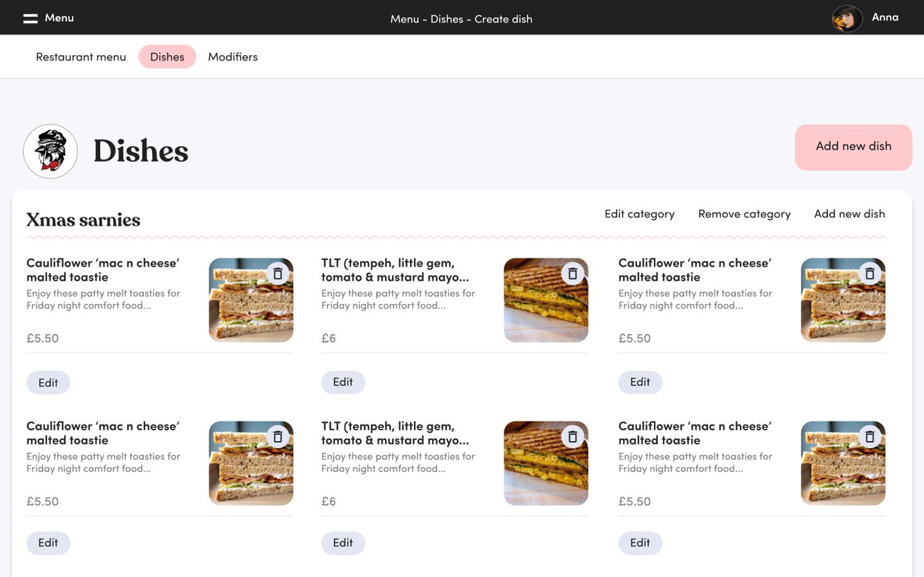
Task: Click Anna username in header
Action: click(x=885, y=18)
